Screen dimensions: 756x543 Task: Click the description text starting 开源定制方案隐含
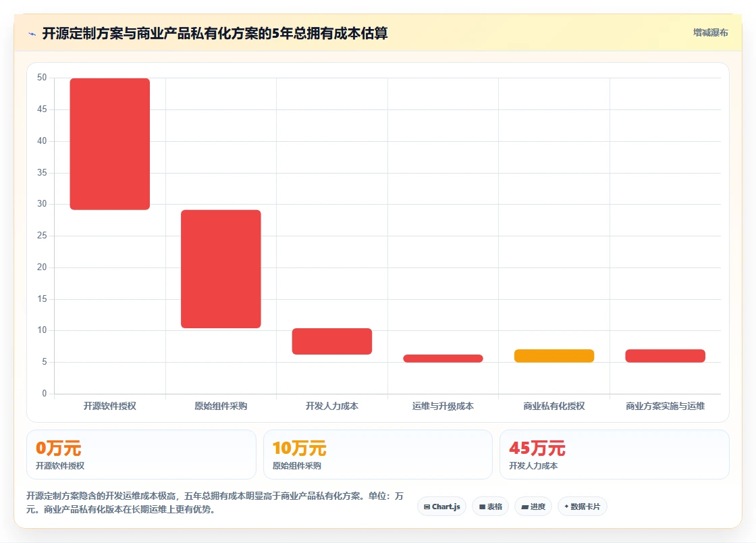pos(215,502)
